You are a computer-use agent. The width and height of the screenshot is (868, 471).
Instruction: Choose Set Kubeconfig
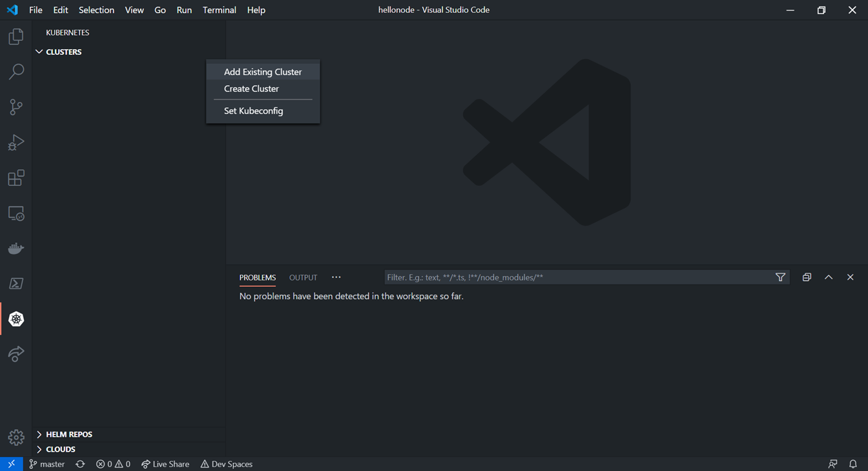click(263, 110)
